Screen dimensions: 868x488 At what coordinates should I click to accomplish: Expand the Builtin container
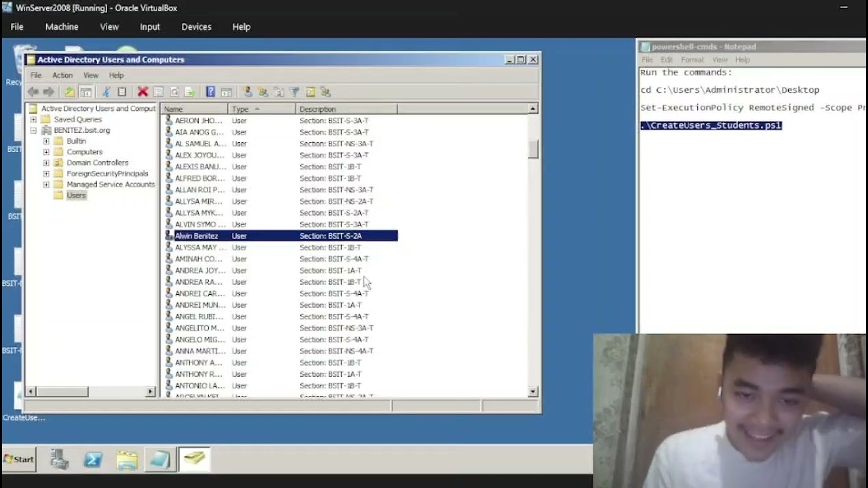46,141
